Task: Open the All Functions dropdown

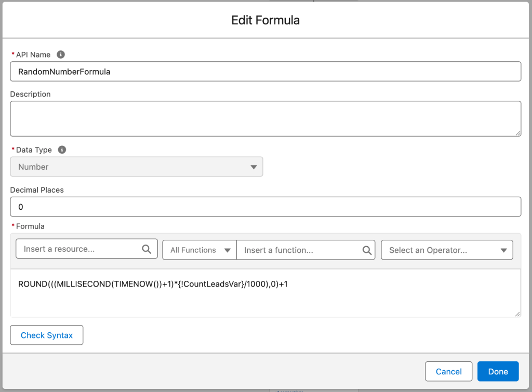Action: (x=199, y=250)
